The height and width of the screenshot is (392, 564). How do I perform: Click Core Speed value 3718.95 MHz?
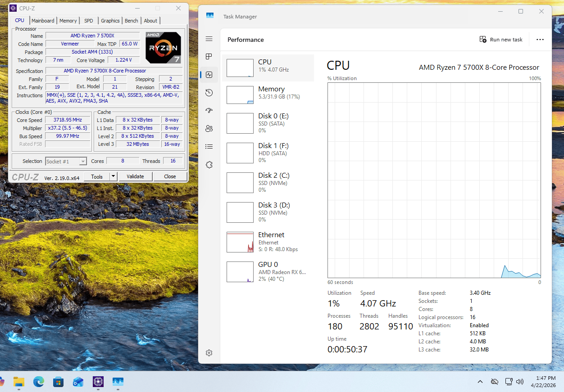[x=68, y=120]
